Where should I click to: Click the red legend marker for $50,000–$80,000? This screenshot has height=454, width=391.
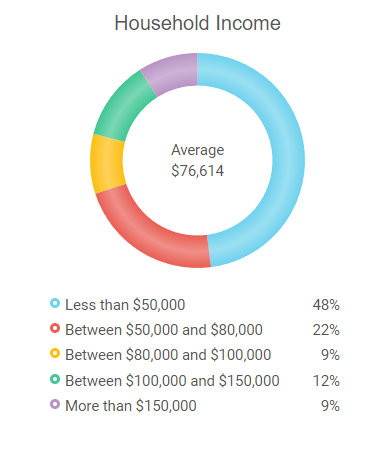click(x=55, y=328)
